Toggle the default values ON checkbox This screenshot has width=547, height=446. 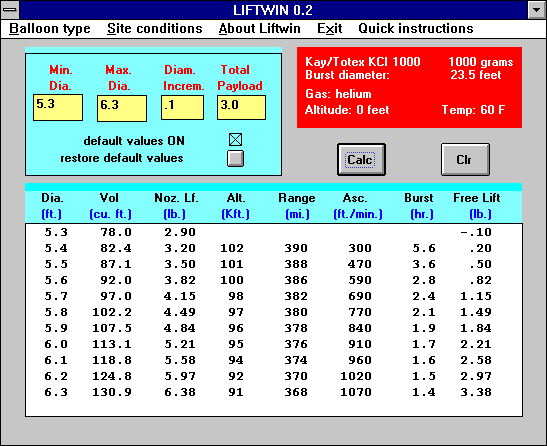tap(235, 140)
